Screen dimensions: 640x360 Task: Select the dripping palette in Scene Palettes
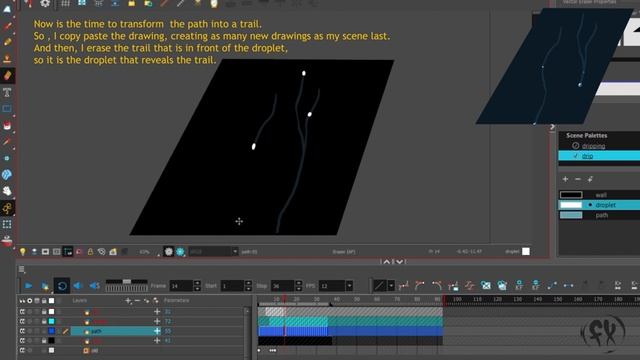593,146
